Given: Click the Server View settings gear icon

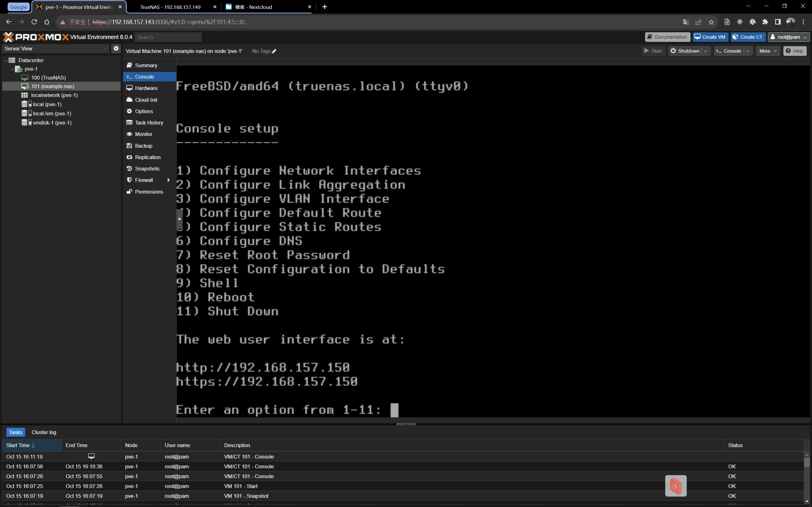Looking at the screenshot, I should click(116, 48).
